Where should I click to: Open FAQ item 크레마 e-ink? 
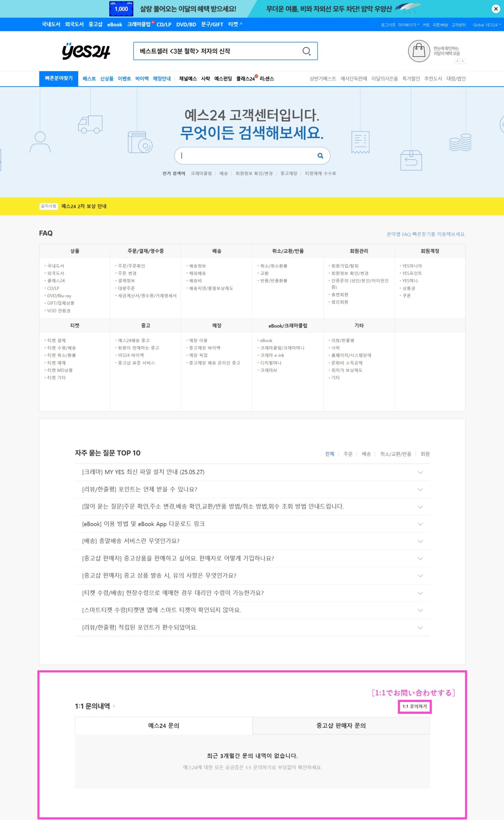[x=272, y=356]
